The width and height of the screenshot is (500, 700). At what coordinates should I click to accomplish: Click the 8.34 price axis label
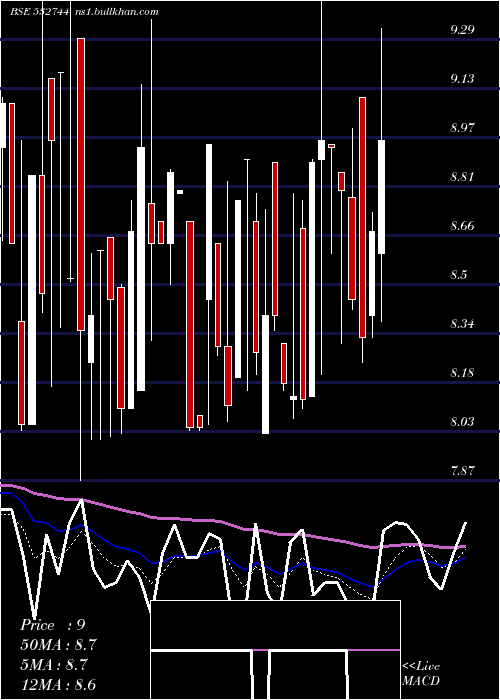[462, 324]
